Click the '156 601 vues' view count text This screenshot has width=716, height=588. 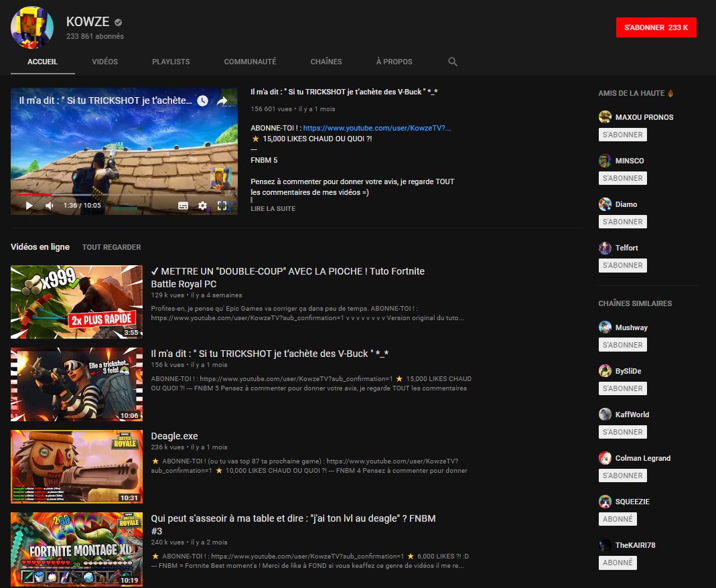click(x=271, y=109)
